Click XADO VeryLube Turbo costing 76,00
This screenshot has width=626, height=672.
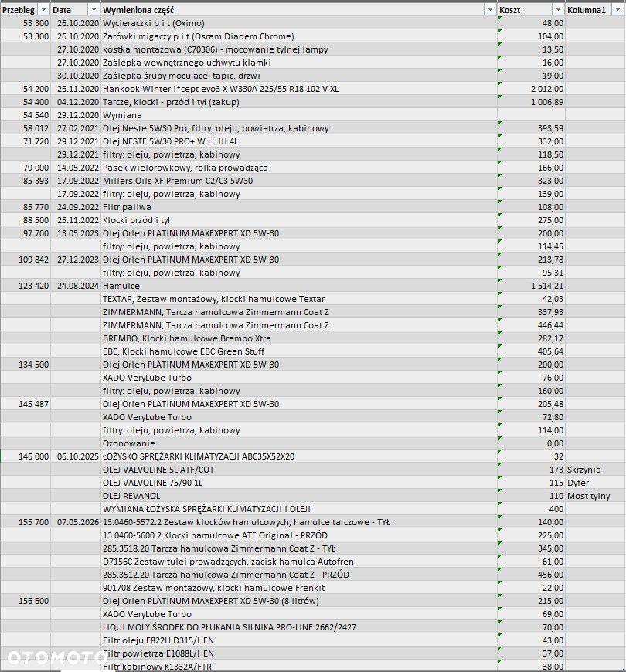[x=299, y=378]
